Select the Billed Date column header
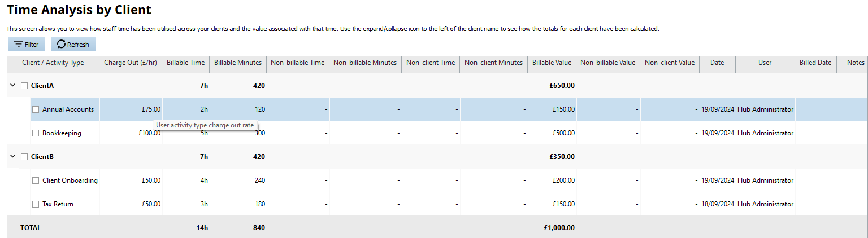 coord(815,63)
